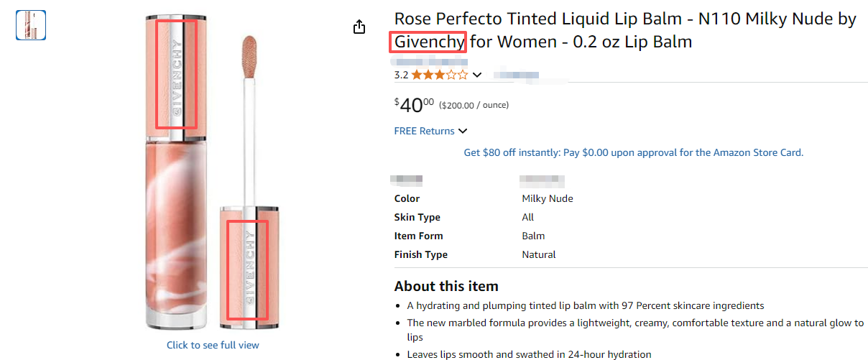Click the Milky Nude color value

[x=547, y=198]
